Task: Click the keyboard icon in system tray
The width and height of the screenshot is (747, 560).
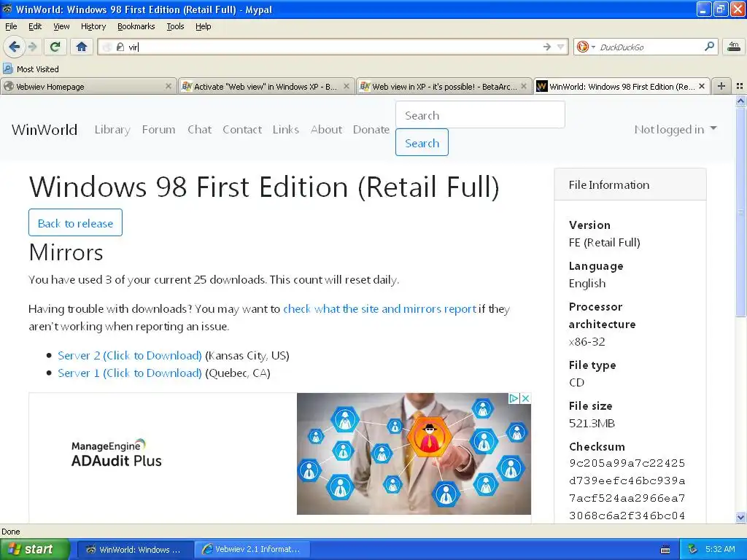Action: click(665, 550)
